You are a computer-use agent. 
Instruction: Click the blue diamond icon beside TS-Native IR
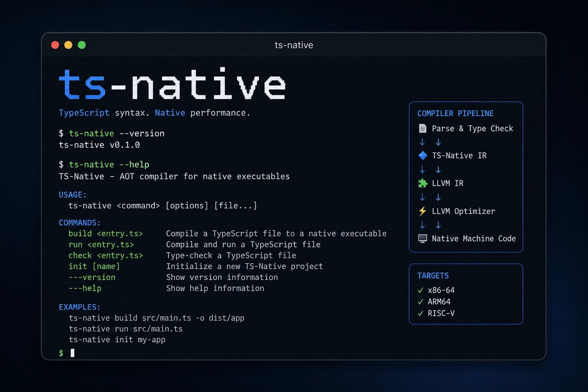pyautogui.click(x=423, y=155)
